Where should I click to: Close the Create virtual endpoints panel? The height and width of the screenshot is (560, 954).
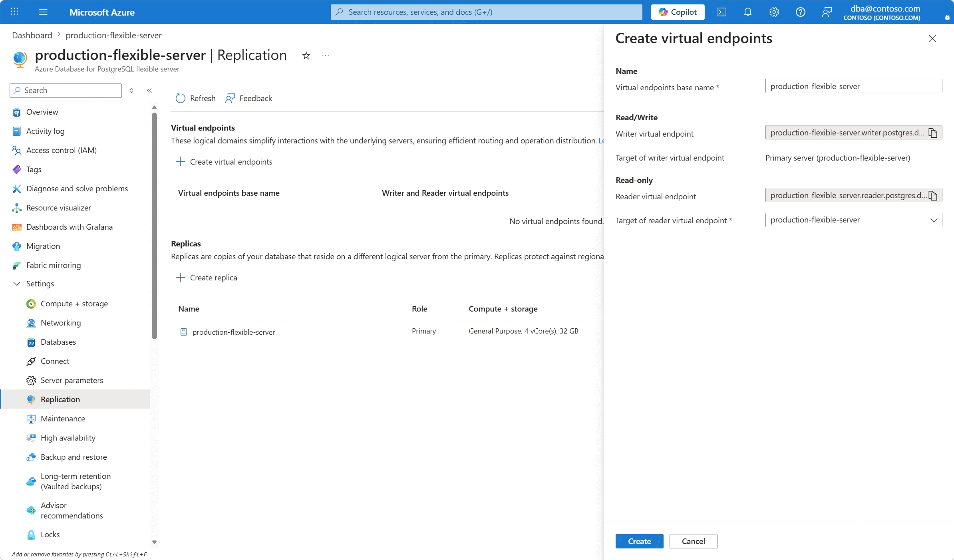pyautogui.click(x=932, y=38)
